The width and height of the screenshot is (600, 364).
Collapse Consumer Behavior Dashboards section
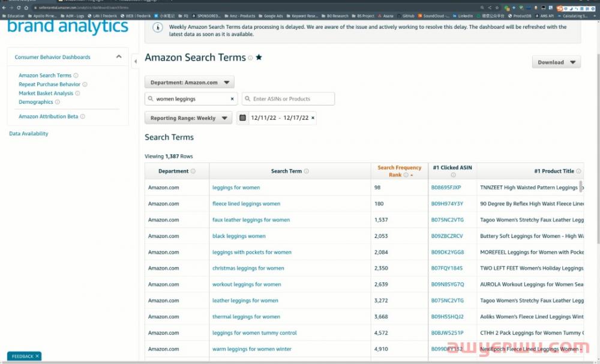click(119, 57)
